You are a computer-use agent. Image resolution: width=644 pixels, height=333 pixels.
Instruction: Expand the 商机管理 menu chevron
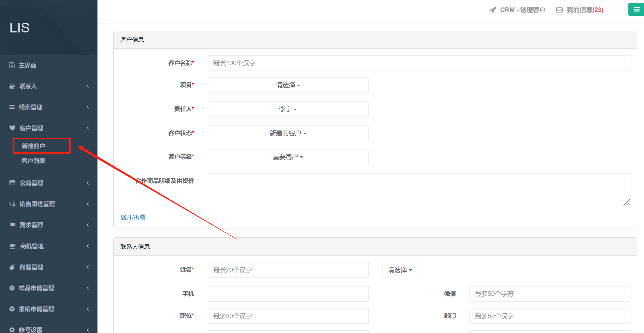(88, 246)
